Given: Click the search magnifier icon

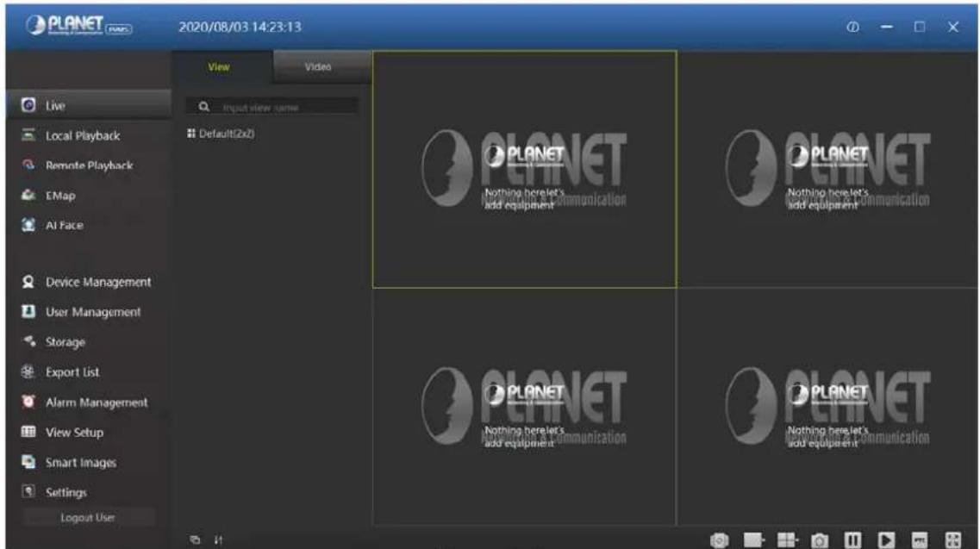Looking at the screenshot, I should pyautogui.click(x=203, y=107).
